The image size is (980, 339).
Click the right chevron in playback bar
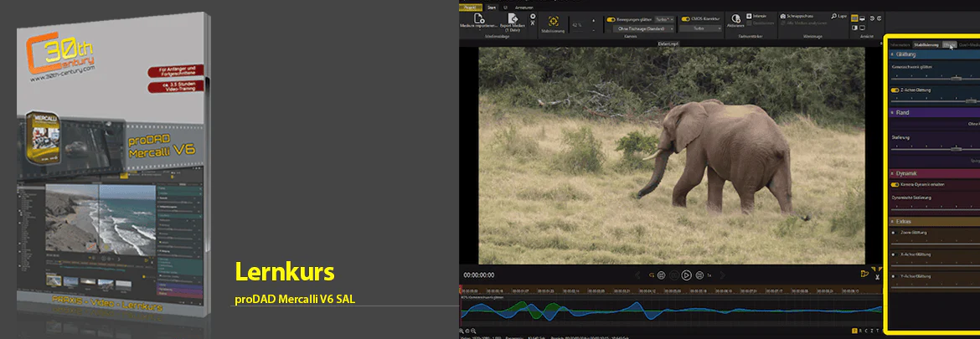[723, 275]
